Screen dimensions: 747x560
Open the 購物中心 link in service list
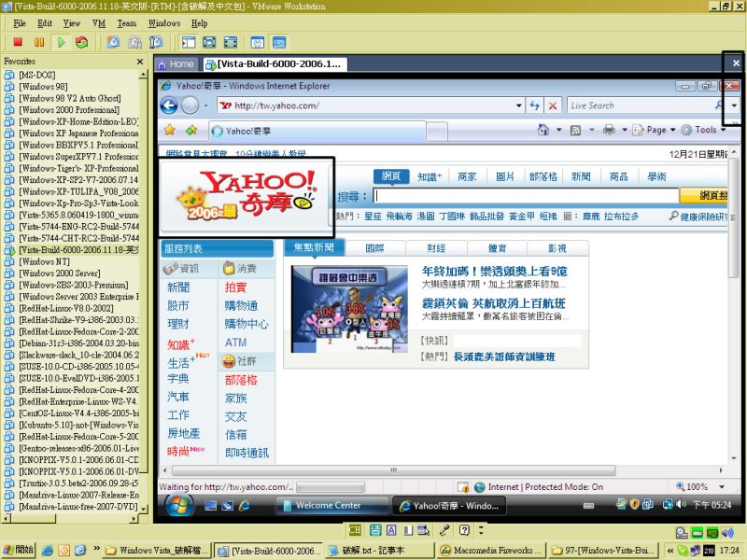[x=247, y=324]
